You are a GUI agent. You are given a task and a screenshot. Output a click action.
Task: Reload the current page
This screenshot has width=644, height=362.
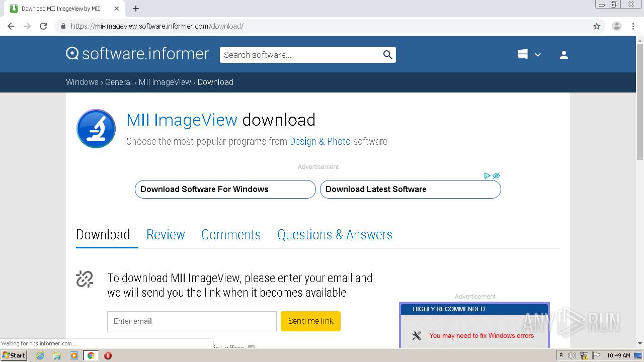click(x=43, y=26)
